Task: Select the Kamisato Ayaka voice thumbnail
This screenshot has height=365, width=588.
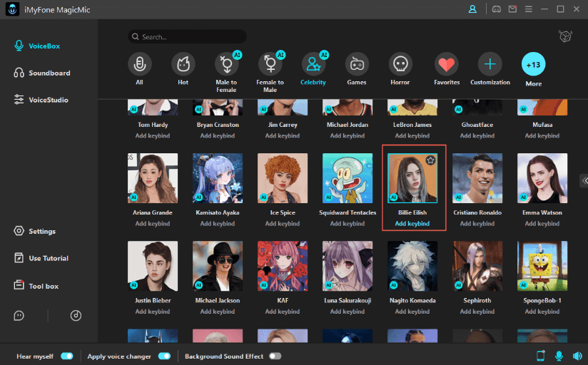Action: 218,178
